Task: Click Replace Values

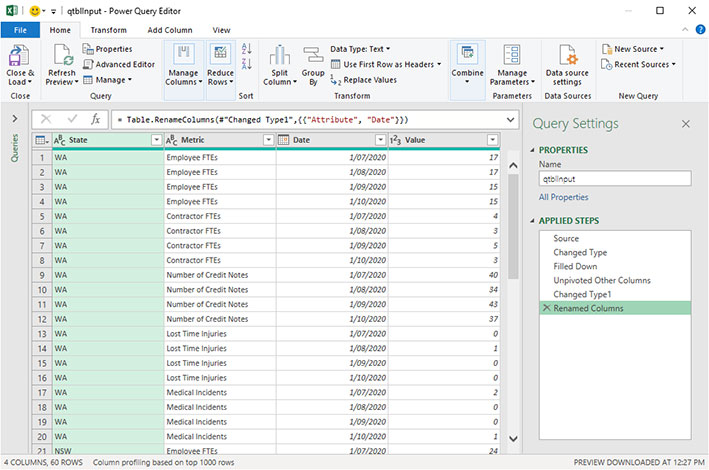Action: 364,80
